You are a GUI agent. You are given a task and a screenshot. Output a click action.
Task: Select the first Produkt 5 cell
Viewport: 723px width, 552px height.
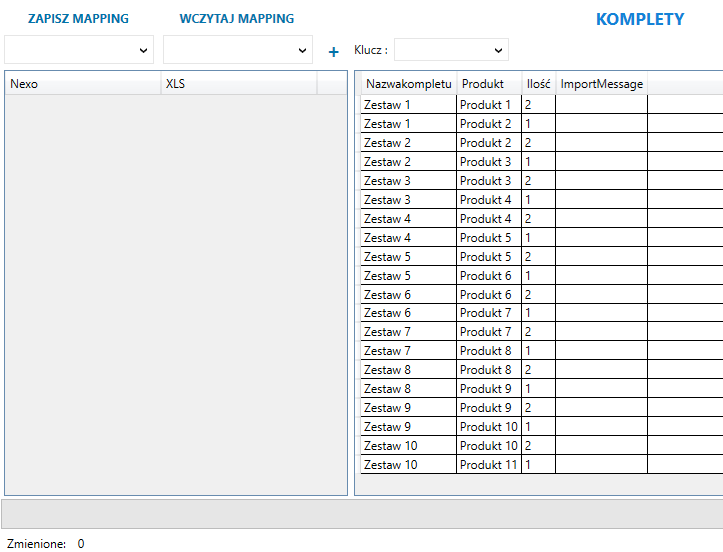[x=488, y=238]
